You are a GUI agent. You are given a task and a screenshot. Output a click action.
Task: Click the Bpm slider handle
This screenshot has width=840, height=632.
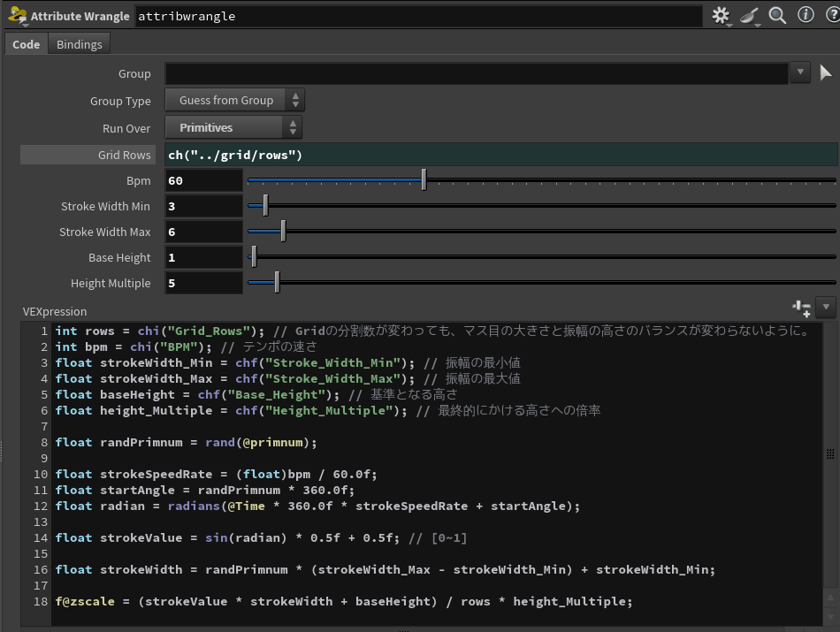pos(424,180)
